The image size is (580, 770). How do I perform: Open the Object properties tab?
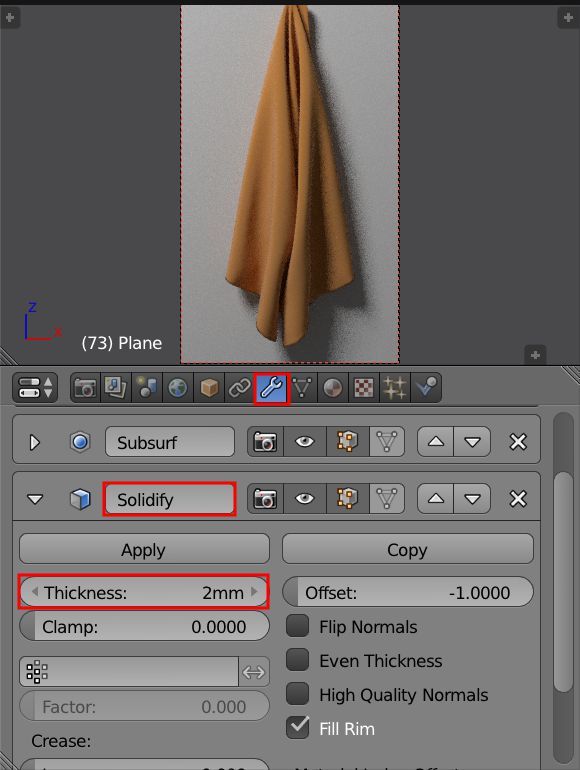pos(209,388)
